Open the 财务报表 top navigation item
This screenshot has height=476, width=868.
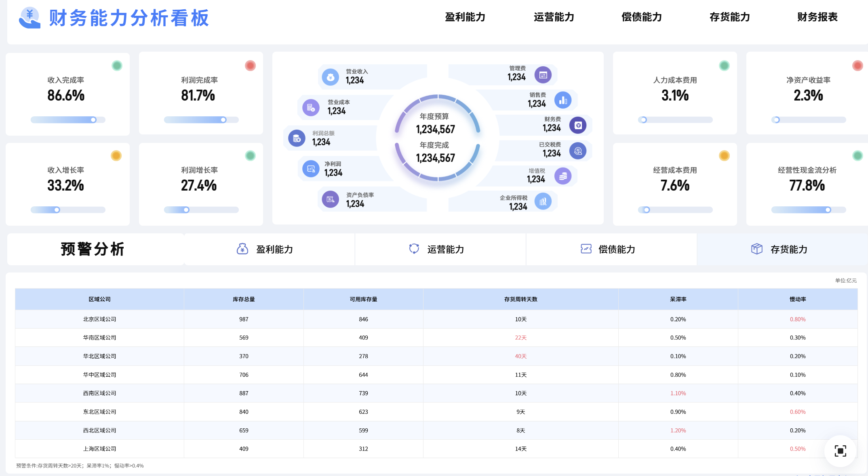pos(817,17)
